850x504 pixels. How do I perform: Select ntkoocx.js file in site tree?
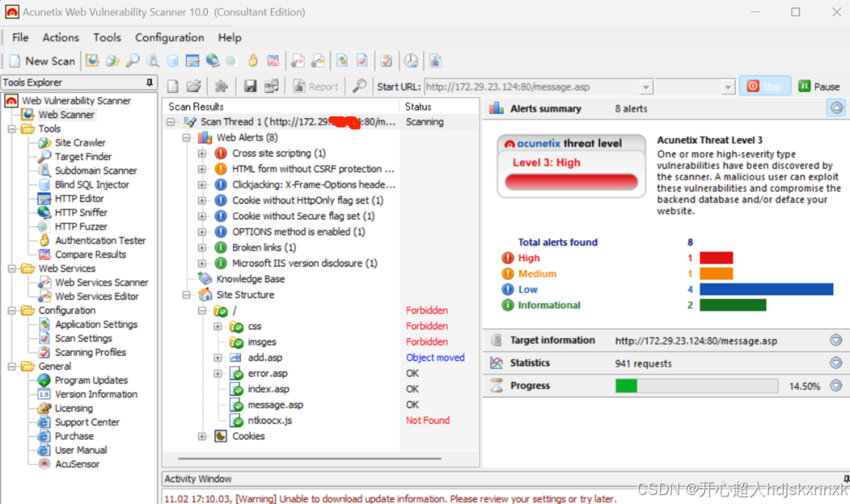270,420
